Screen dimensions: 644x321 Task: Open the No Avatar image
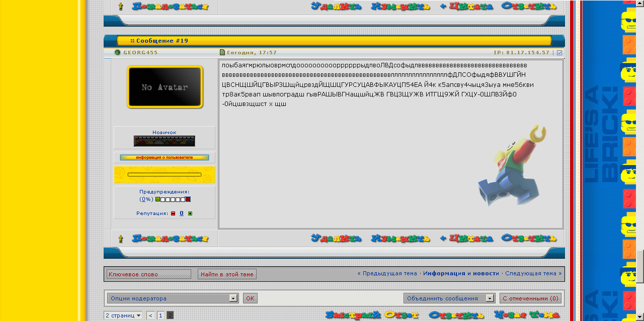(165, 87)
